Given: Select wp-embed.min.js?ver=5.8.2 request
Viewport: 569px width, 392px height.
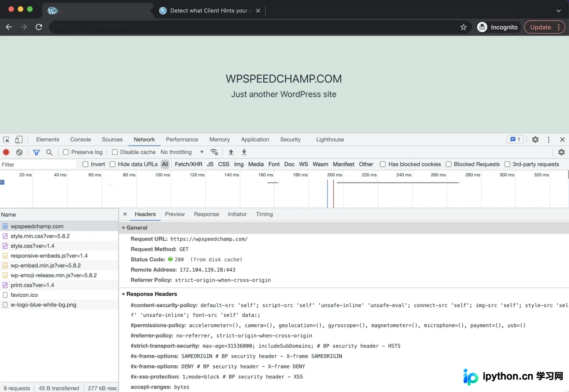Looking at the screenshot, I should click(59, 266).
